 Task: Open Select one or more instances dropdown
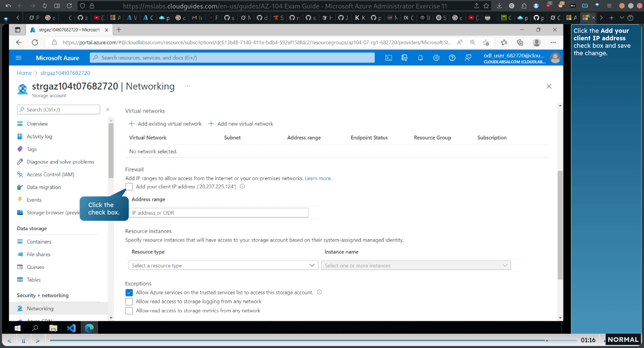[x=416, y=265]
